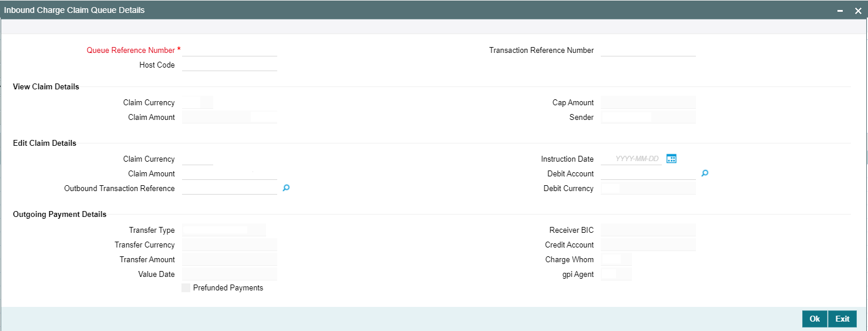This screenshot has height=331, width=868.
Task: Tick the Prefunded Payments checkbox
Action: click(x=186, y=287)
